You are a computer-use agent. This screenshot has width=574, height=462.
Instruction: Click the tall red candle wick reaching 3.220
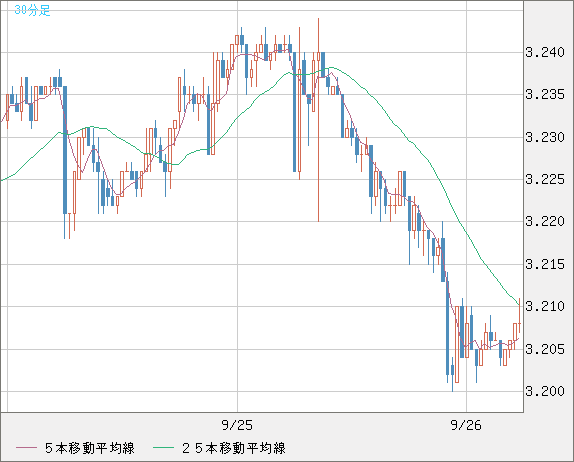point(318,120)
